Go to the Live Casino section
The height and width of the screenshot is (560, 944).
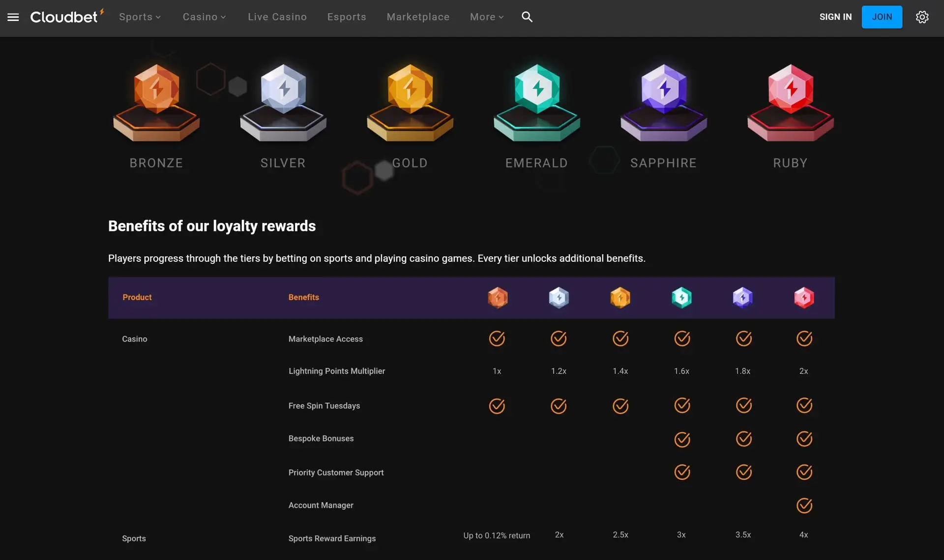277,17
